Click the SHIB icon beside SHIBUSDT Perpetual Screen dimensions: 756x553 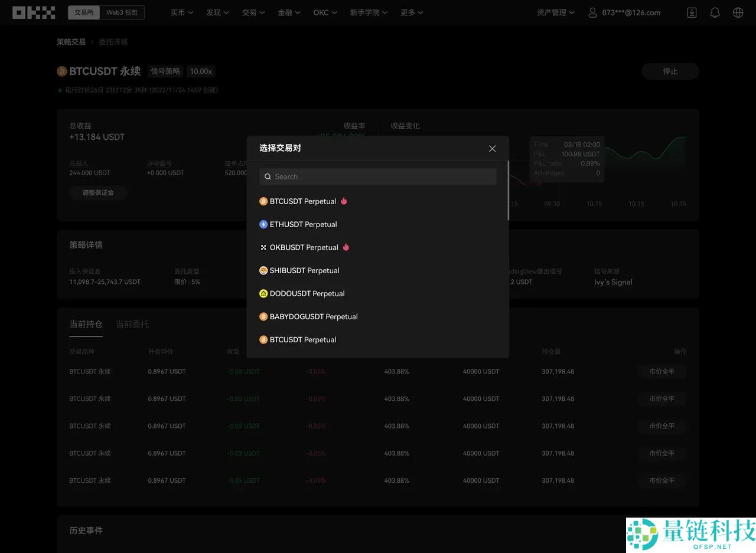[x=263, y=270]
